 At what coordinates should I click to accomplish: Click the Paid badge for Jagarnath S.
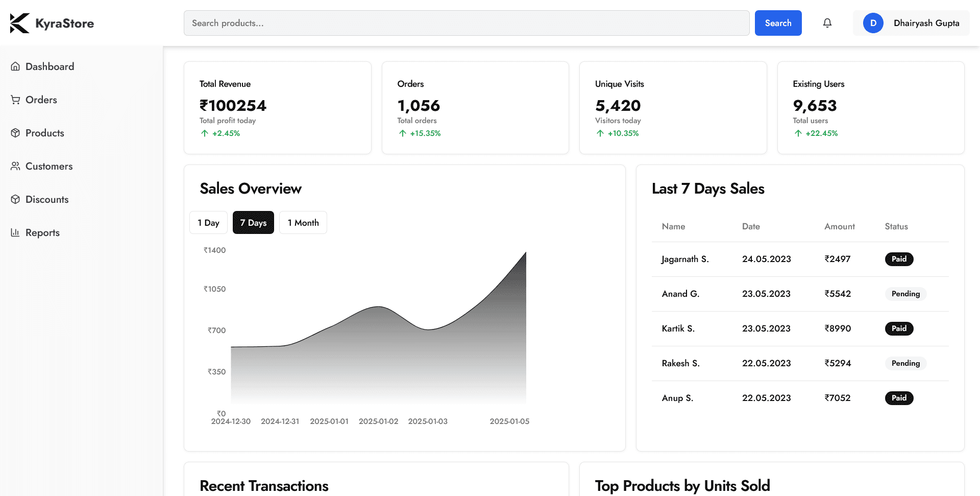(899, 259)
